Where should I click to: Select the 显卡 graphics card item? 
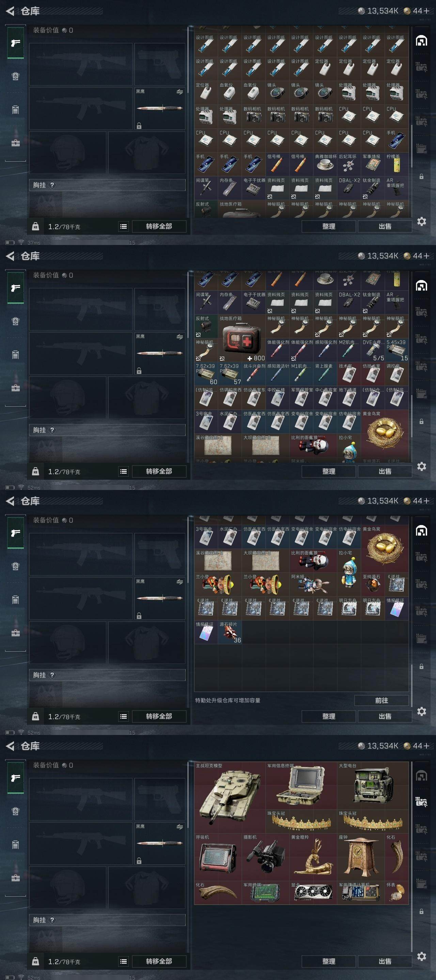313,893
